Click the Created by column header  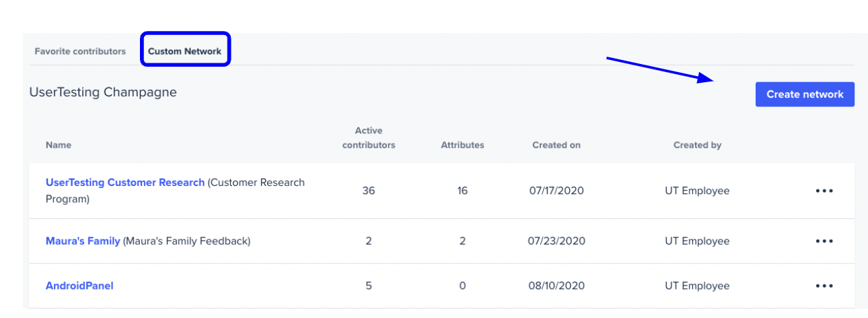697,145
